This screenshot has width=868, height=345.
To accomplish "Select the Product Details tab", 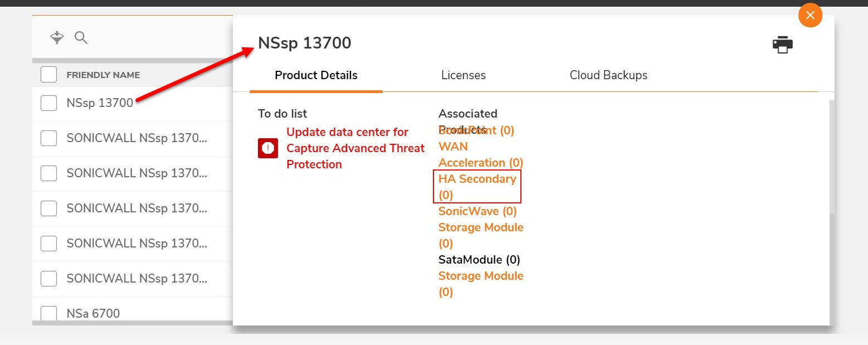I will [316, 75].
